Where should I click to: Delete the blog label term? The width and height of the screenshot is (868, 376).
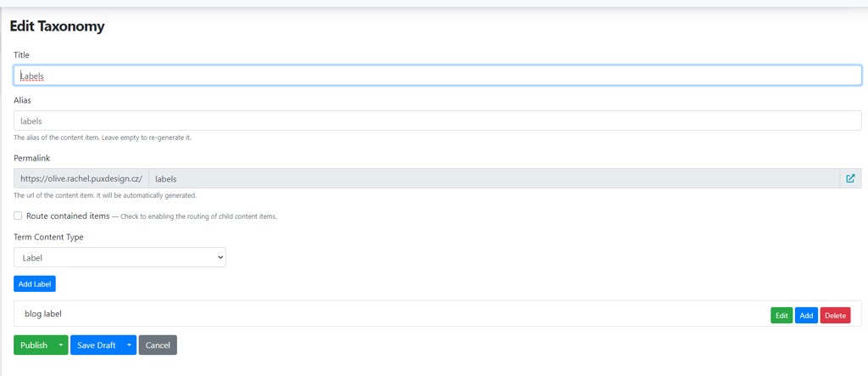tap(835, 316)
